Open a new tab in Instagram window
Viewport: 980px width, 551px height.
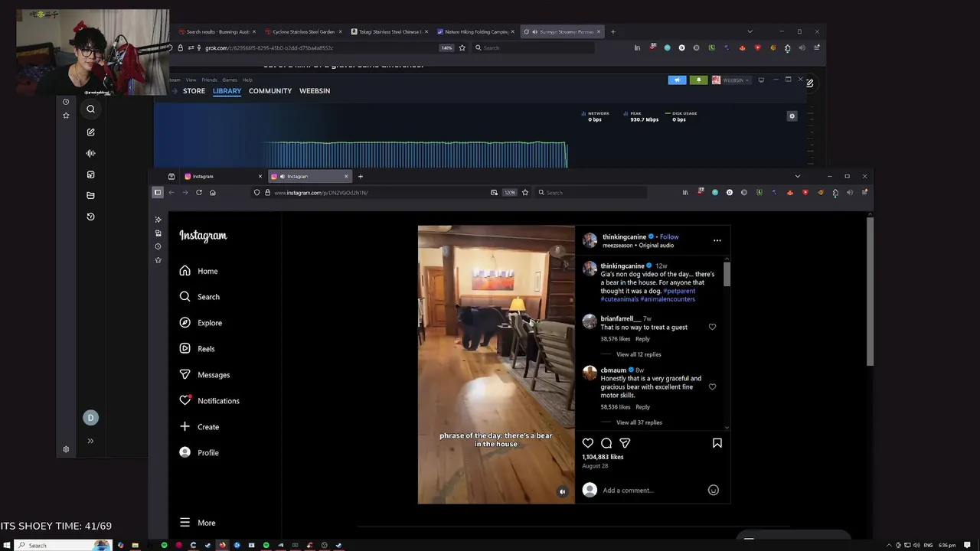361,177
